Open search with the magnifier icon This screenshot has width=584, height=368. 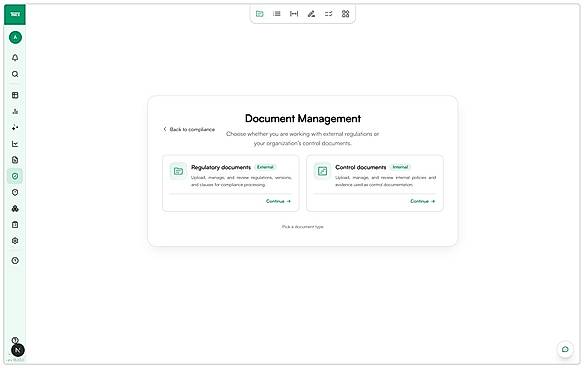(x=15, y=74)
